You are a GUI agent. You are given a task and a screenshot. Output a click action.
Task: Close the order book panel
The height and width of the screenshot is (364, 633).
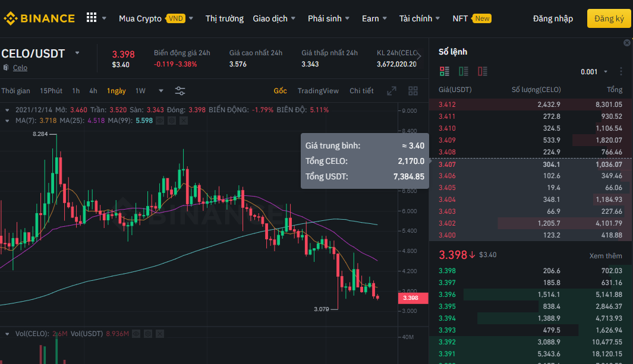pos(627,43)
